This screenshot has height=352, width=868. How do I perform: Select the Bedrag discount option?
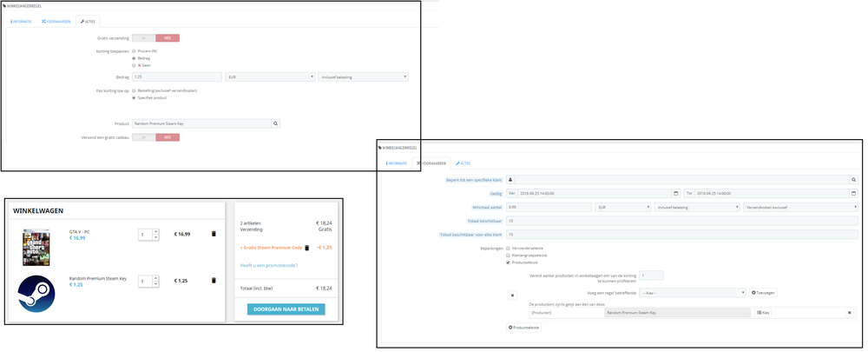coord(134,57)
